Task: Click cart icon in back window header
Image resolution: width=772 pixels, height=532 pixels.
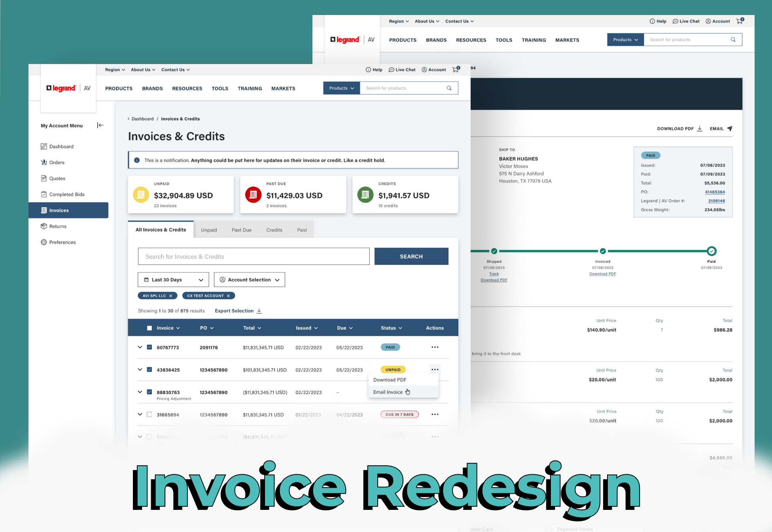Action: pyautogui.click(x=740, y=21)
